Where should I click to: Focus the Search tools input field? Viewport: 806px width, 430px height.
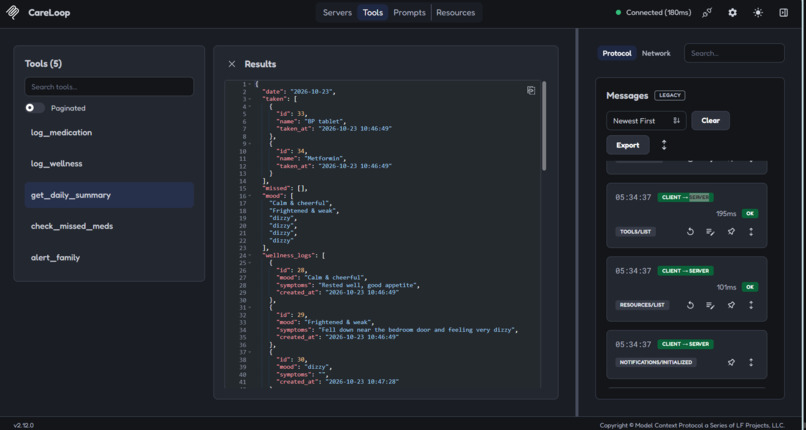[109, 87]
